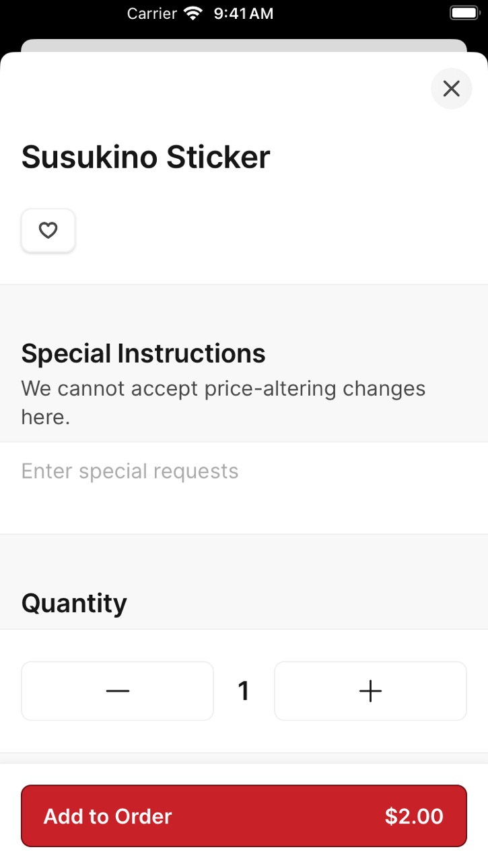Click the battery icon in the status bar
Viewport: 488px width, 868px height.
(x=464, y=13)
